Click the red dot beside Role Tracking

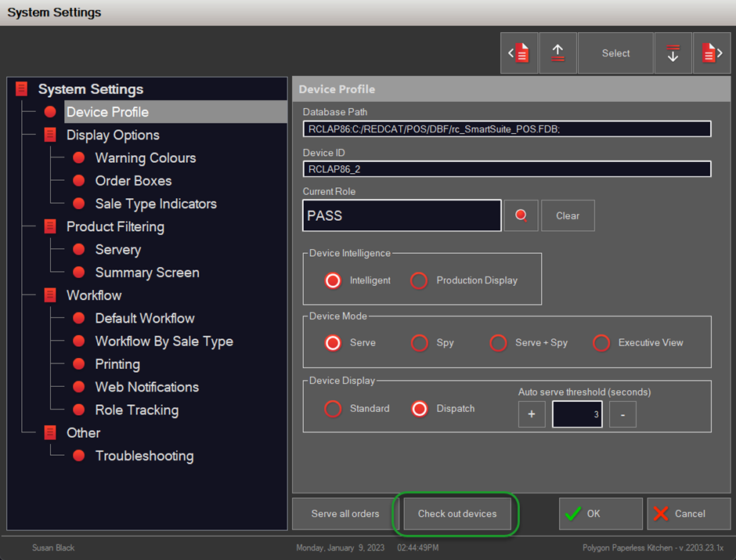79,410
